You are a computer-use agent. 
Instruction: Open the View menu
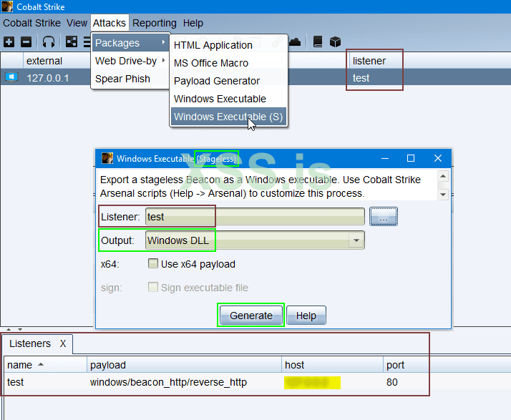(77, 23)
